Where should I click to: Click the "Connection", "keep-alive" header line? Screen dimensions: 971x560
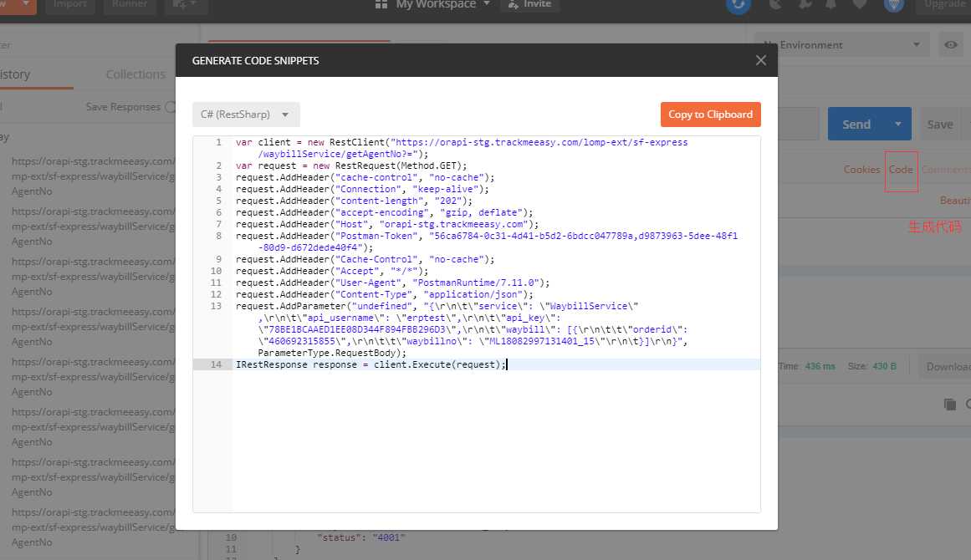pyautogui.click(x=362, y=190)
